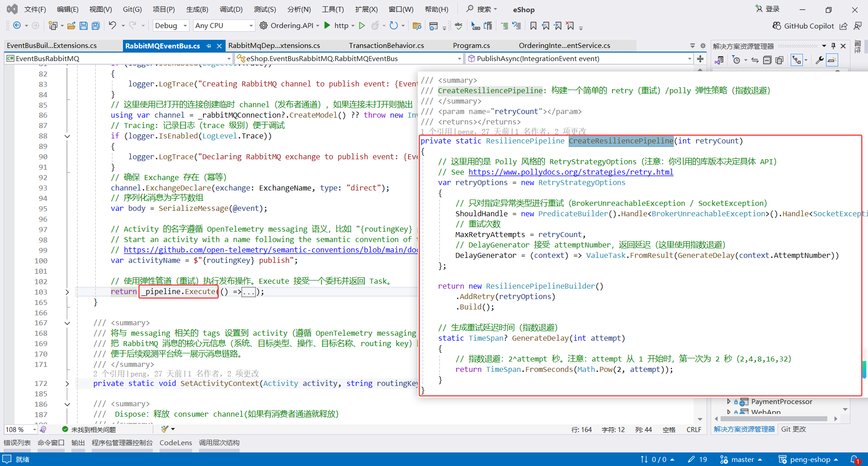Expand the collapsed code at line 103
Viewport: 868px width, 466px height.
(x=67, y=292)
